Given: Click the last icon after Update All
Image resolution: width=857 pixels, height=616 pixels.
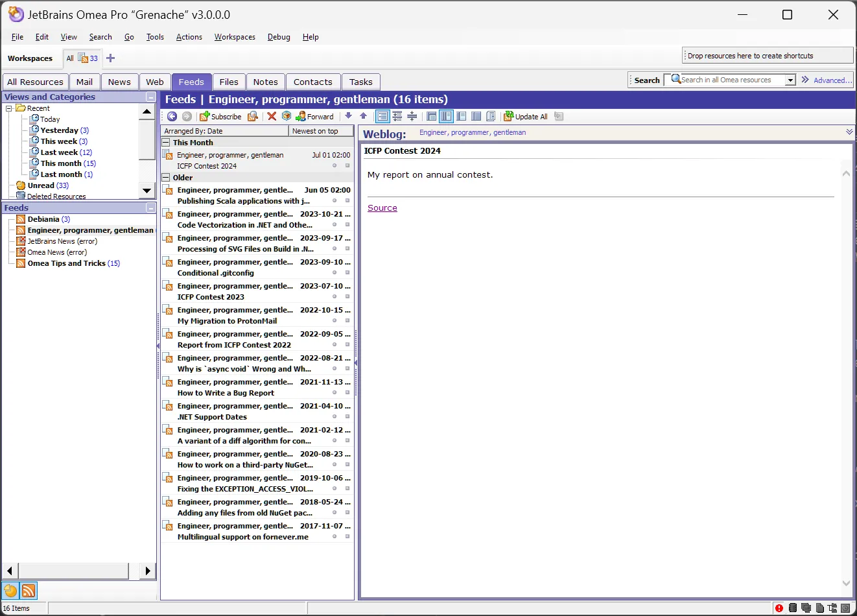Looking at the screenshot, I should pyautogui.click(x=559, y=116).
